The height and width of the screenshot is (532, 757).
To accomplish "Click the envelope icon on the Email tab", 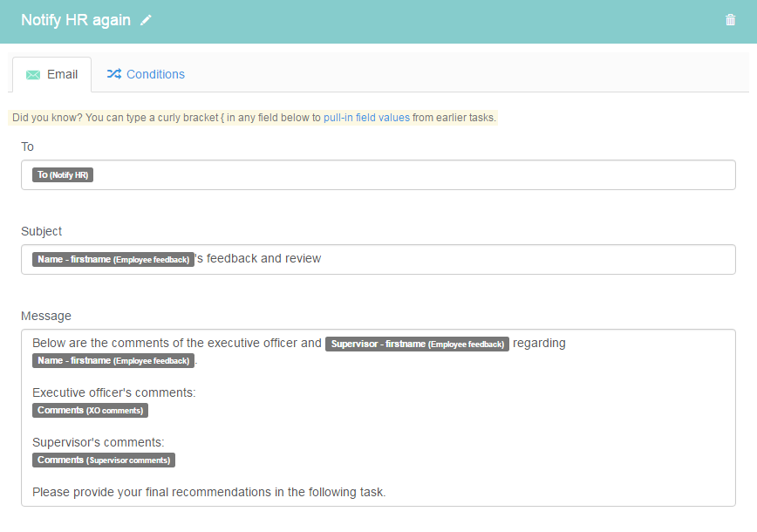I will point(33,74).
